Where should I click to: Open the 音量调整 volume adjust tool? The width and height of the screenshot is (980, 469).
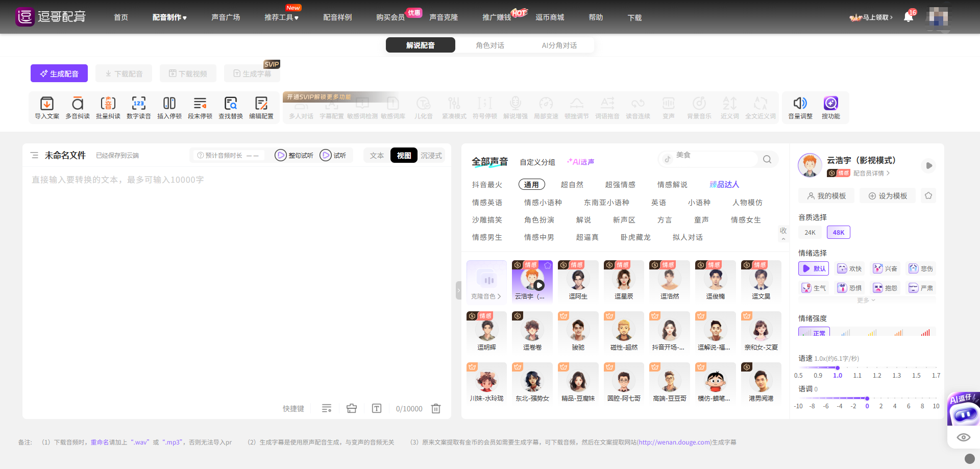[800, 108]
